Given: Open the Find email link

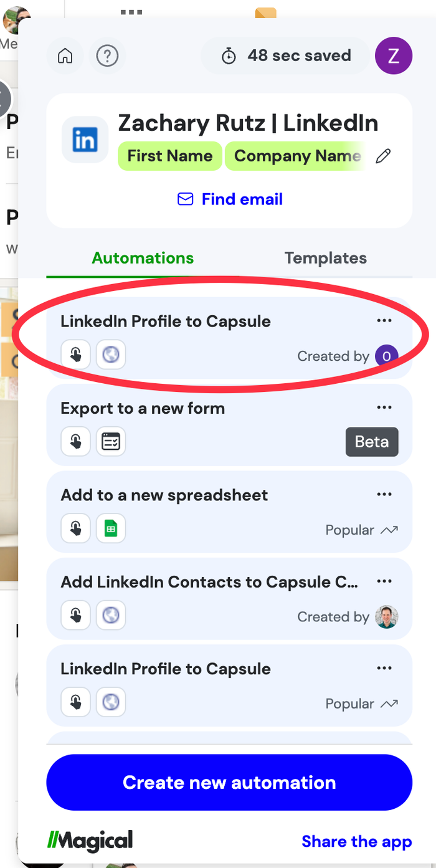Looking at the screenshot, I should pyautogui.click(x=229, y=199).
